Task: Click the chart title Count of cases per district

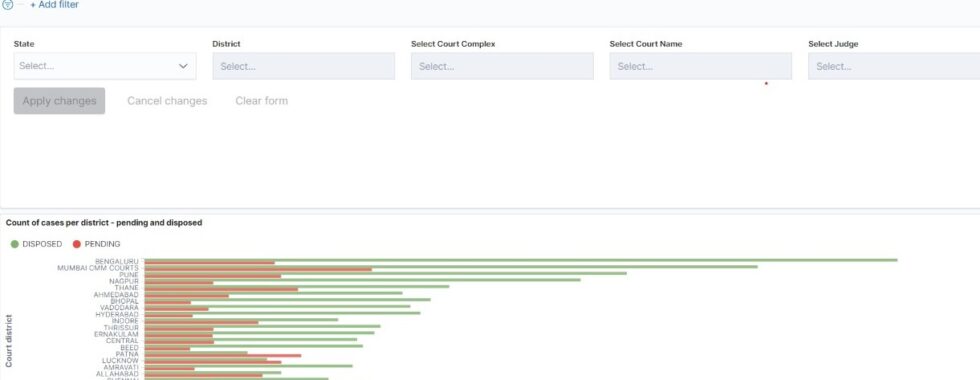Action: click(104, 222)
